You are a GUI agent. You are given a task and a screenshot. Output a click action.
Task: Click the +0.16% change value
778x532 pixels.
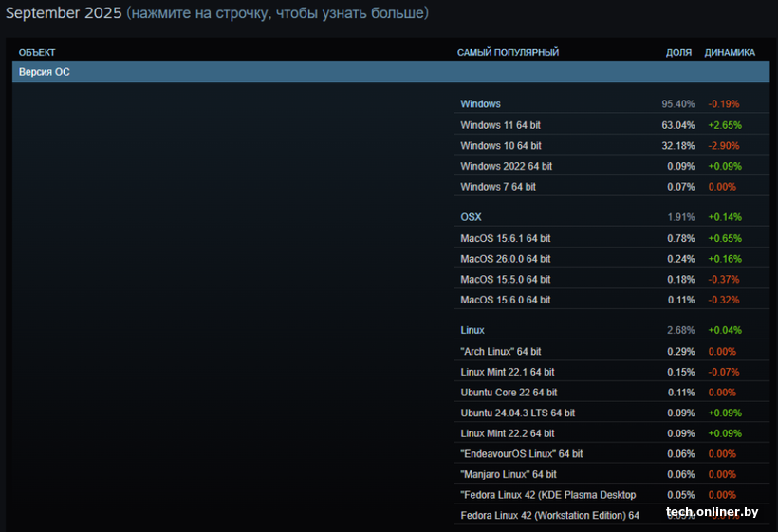(725, 259)
